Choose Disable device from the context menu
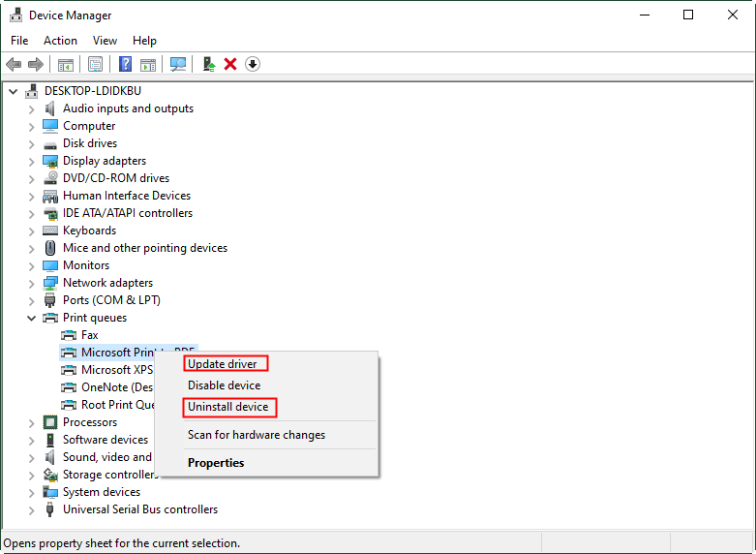756x554 pixels. 266,385
